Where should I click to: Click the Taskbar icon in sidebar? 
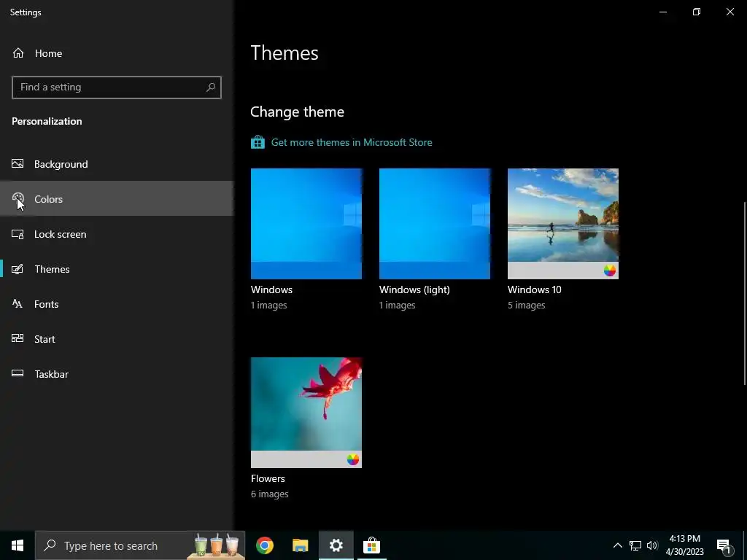point(18,373)
